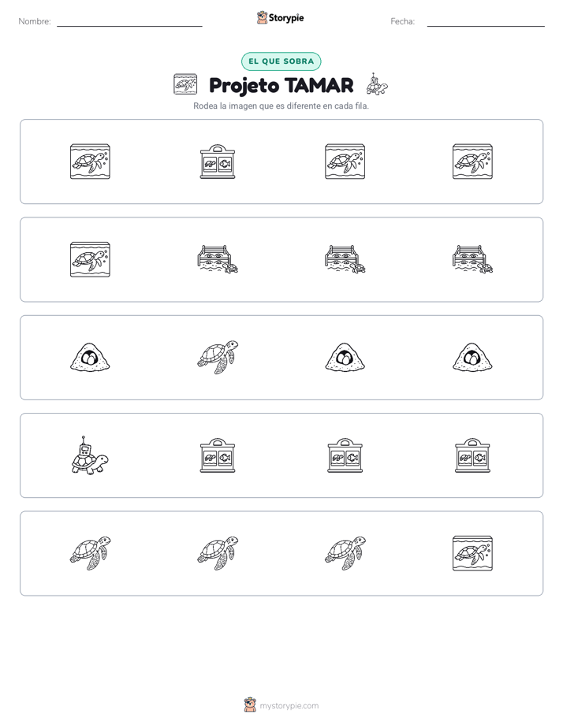
Task: Click the Storypie logo at top
Action: point(281,17)
